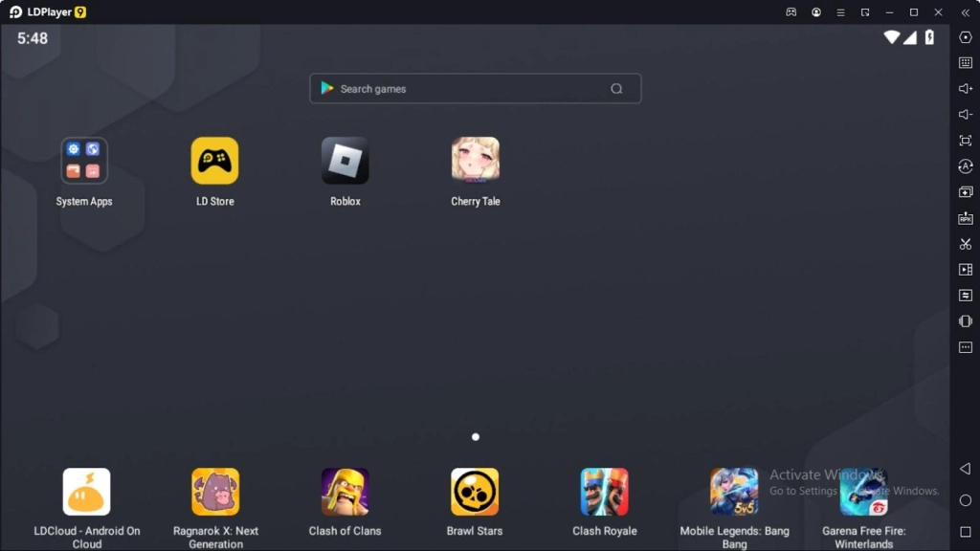Open the user account icon in title bar
Screen dimensions: 980x551
coord(816,11)
